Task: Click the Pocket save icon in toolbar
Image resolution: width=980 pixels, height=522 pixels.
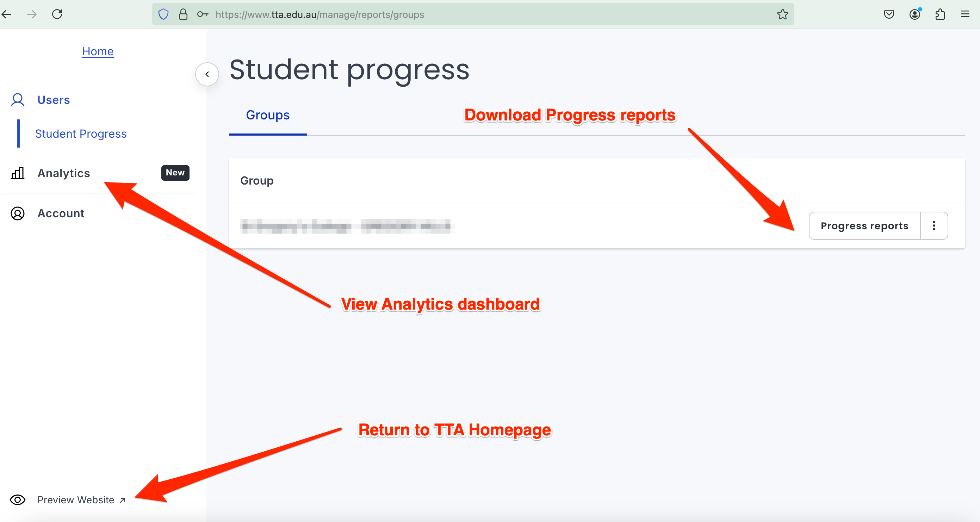Action: [889, 14]
